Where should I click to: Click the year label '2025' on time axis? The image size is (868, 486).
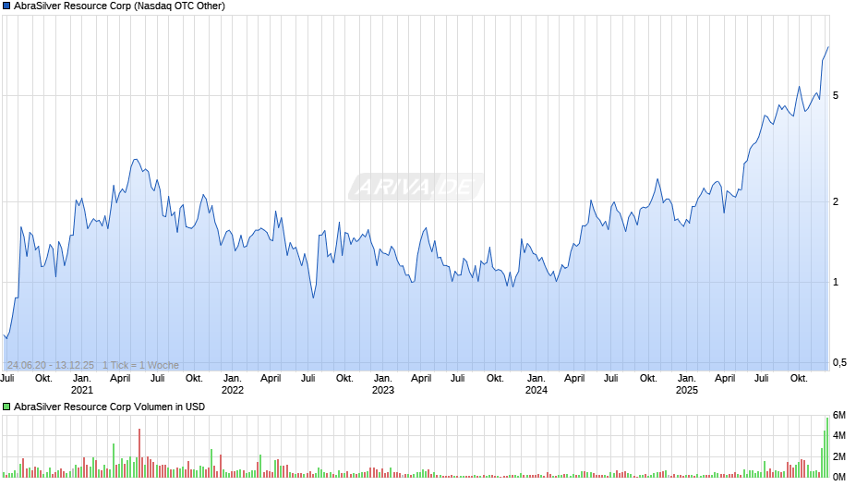pos(686,390)
